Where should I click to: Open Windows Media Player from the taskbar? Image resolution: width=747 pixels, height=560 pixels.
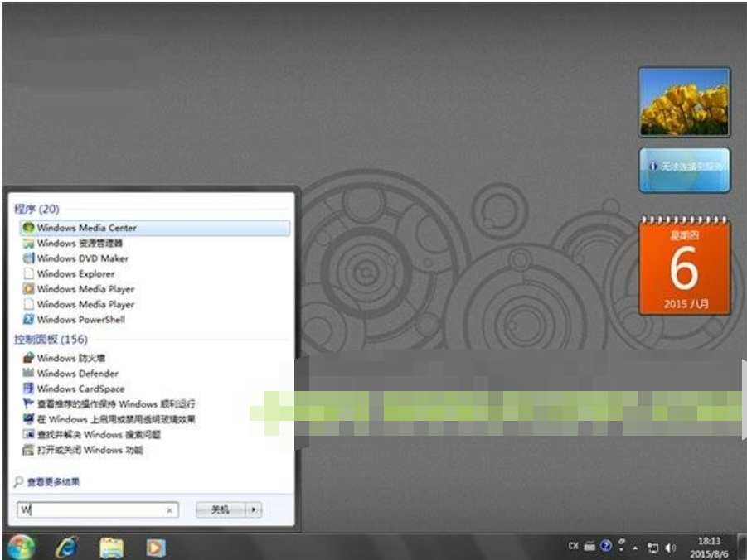(155, 548)
